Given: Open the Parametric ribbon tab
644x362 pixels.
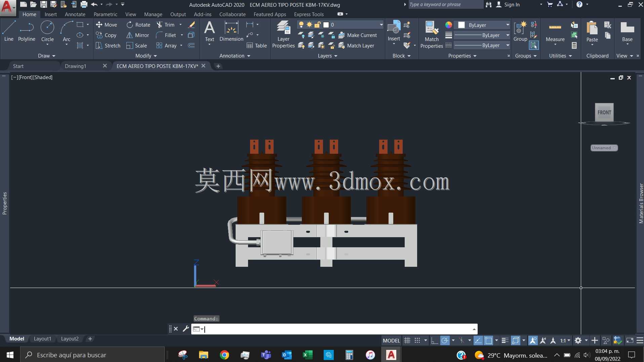Looking at the screenshot, I should click(106, 14).
